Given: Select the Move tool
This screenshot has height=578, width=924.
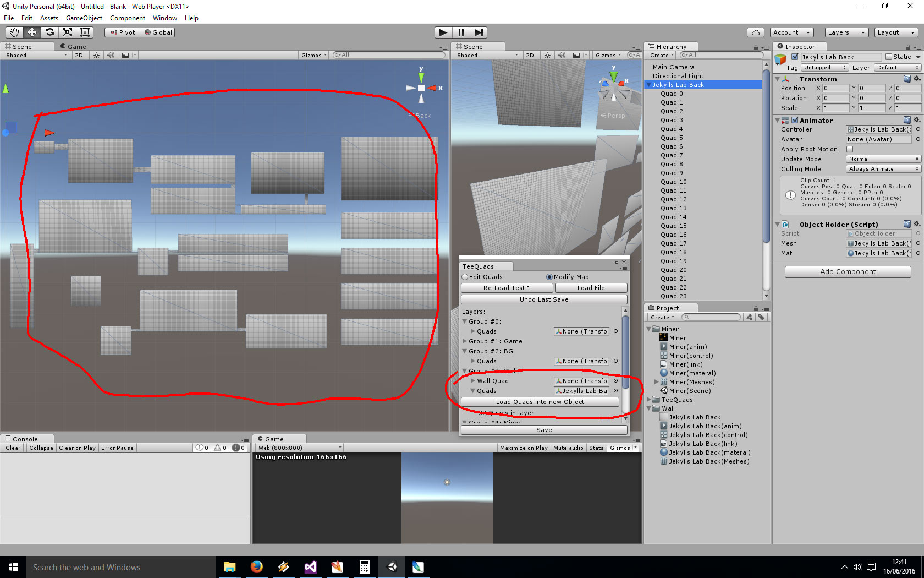Looking at the screenshot, I should tap(32, 32).
